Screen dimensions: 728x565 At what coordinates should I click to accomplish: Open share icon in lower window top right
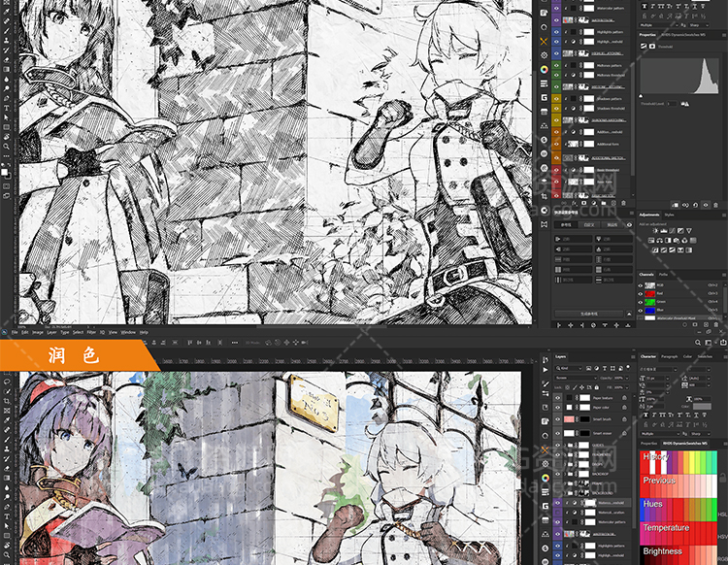(x=723, y=342)
